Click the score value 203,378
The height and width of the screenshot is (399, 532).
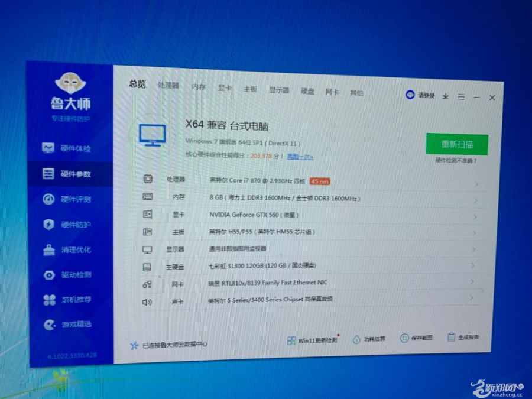[x=261, y=155]
